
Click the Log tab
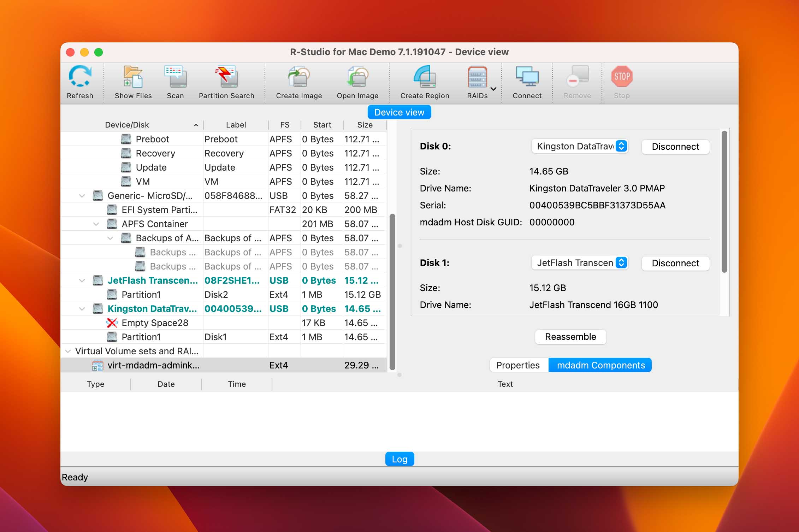click(399, 459)
